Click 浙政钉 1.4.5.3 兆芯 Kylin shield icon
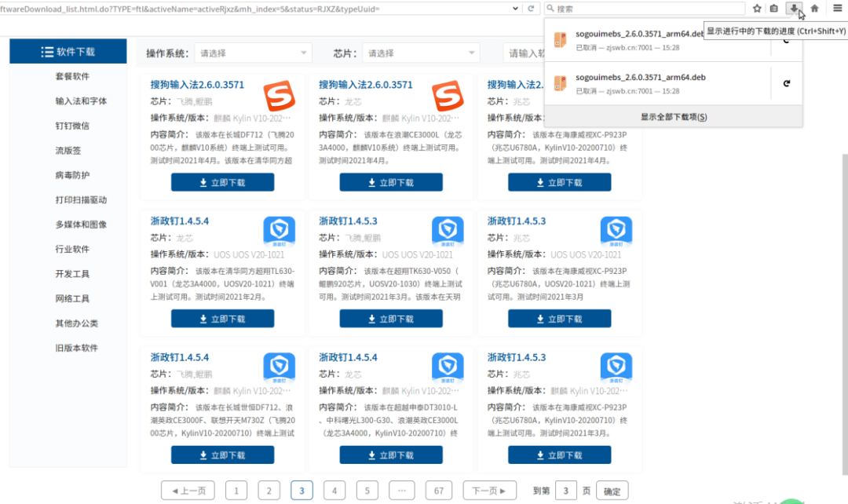Screen dimensions: 848x504 [616, 367]
